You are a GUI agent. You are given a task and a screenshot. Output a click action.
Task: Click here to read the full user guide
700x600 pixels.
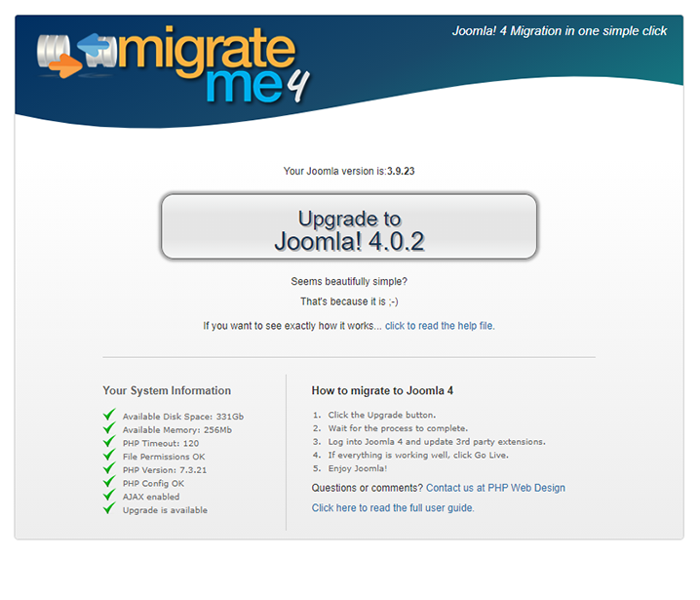click(393, 508)
